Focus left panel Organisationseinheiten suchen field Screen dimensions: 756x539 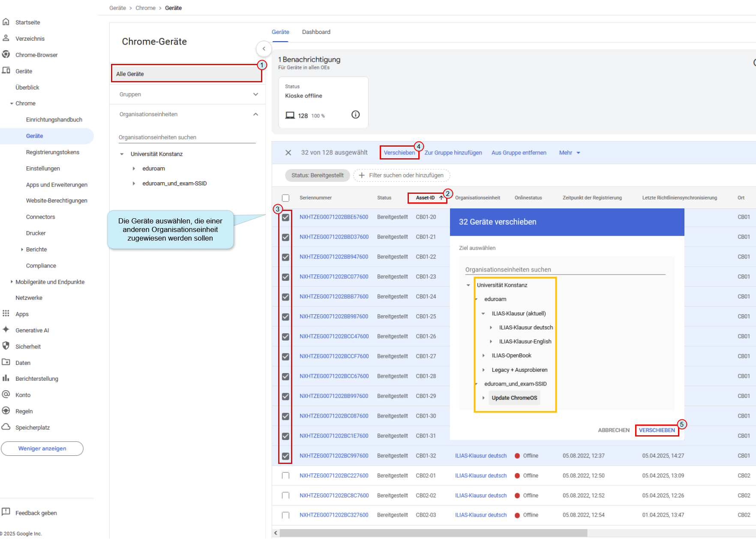pyautogui.click(x=187, y=137)
